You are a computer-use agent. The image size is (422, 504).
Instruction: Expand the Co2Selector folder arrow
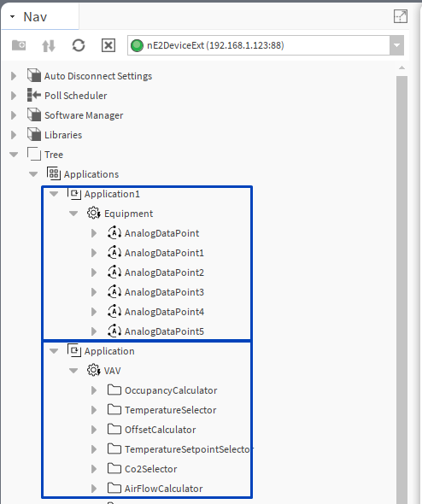point(94,469)
